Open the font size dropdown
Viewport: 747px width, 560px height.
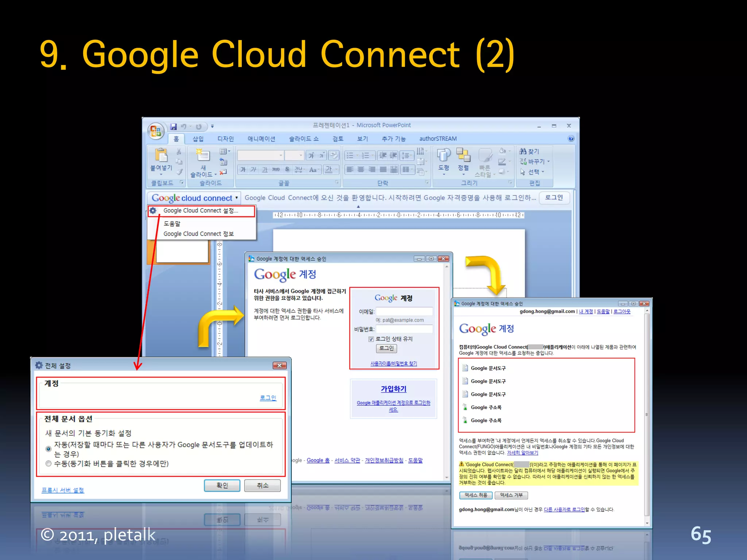point(301,156)
